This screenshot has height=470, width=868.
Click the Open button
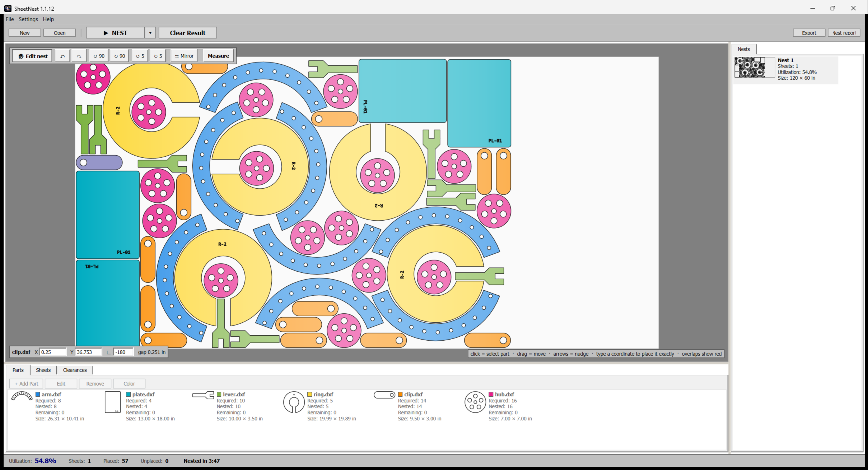click(x=60, y=33)
